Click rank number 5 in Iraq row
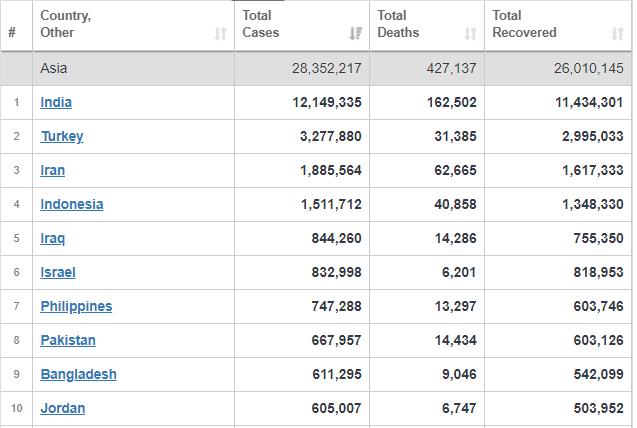 click(x=16, y=238)
